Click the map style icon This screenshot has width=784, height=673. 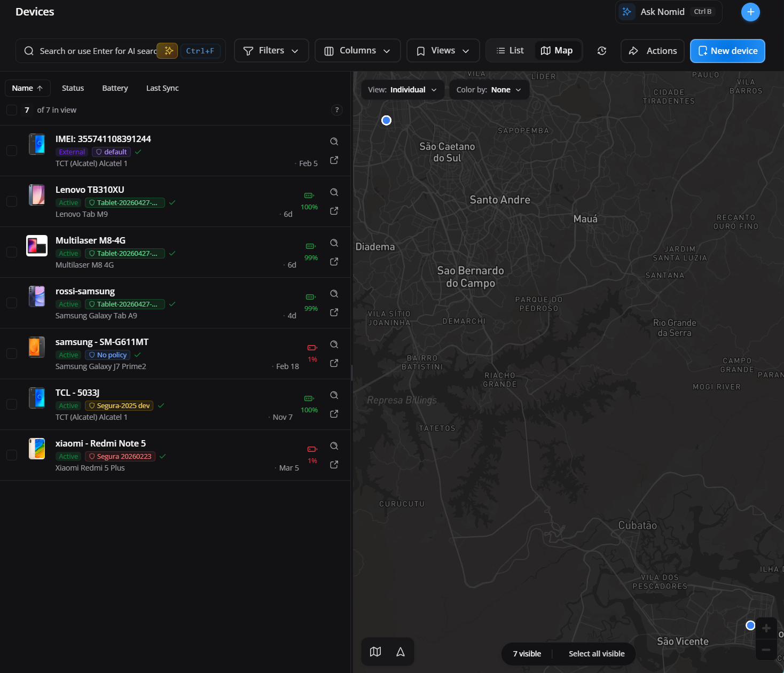pyautogui.click(x=375, y=652)
